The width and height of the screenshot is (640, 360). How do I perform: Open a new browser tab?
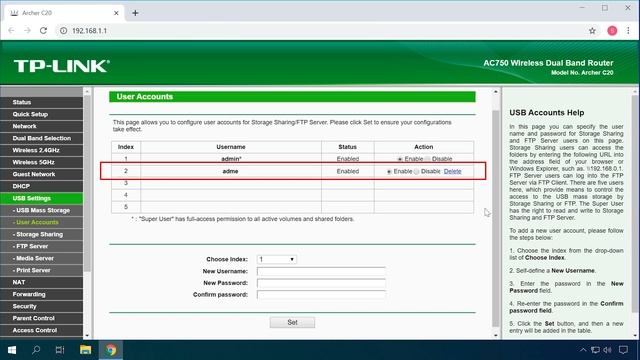coord(135,13)
